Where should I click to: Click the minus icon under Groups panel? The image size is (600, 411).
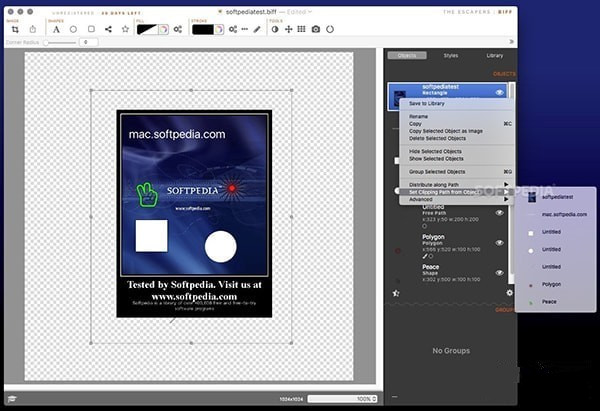(x=395, y=397)
